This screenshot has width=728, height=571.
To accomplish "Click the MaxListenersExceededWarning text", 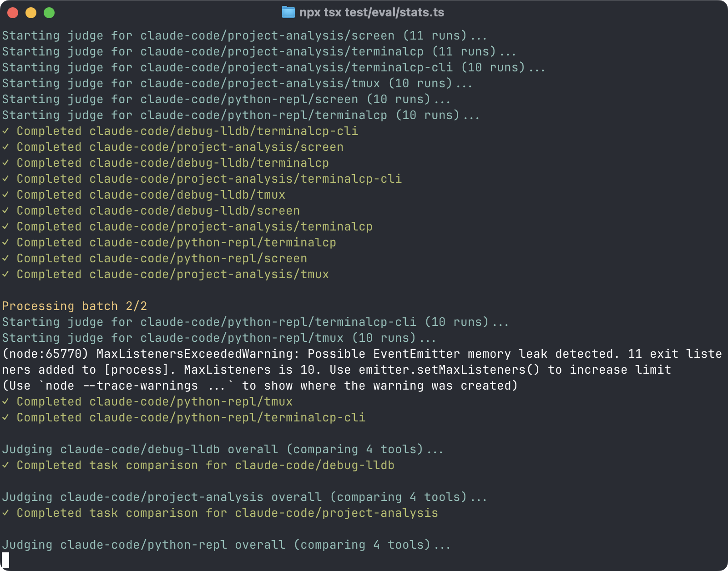I will (x=197, y=354).
